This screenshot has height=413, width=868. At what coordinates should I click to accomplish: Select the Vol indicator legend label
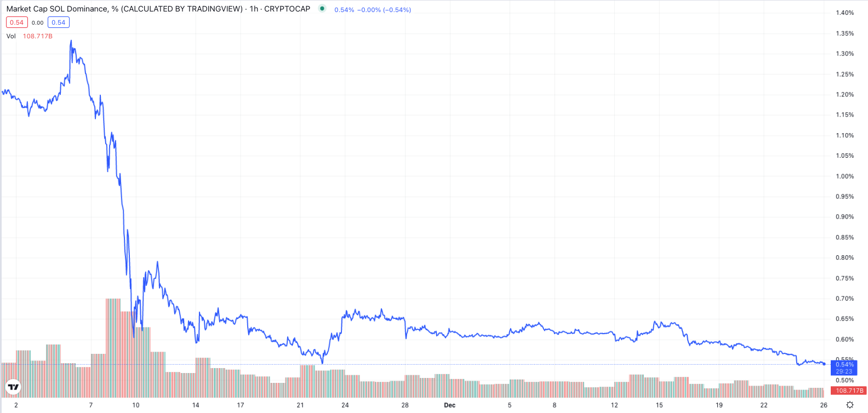(x=11, y=36)
